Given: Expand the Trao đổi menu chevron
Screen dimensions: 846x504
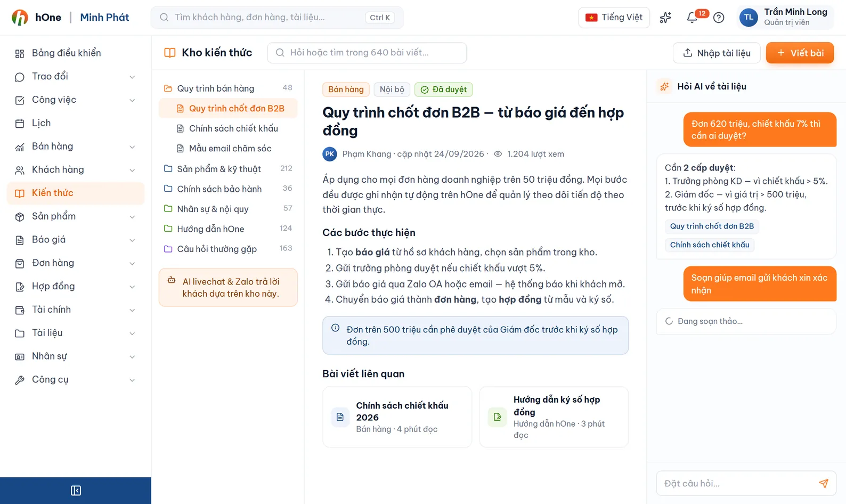Looking at the screenshot, I should tap(132, 77).
